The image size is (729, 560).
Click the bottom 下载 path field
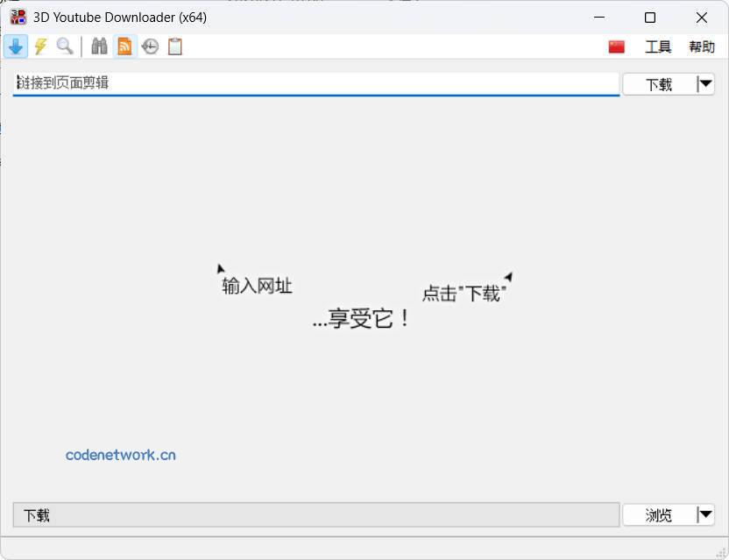tap(315, 515)
